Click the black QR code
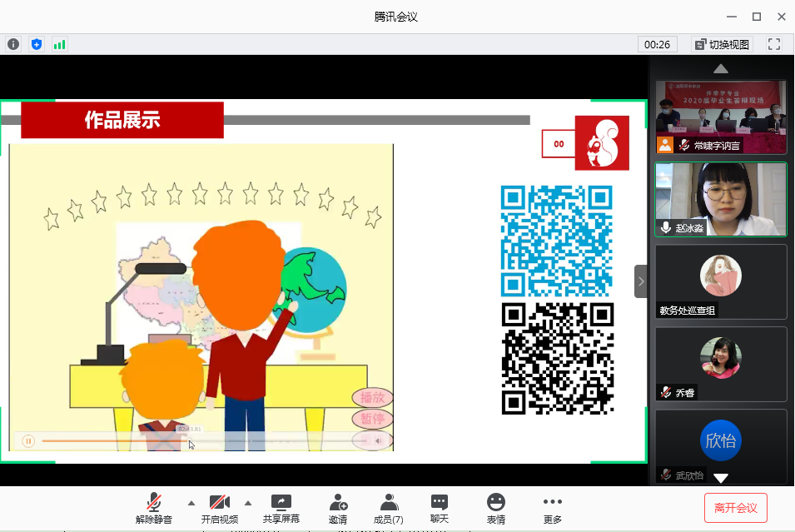The image size is (795, 532). click(557, 359)
